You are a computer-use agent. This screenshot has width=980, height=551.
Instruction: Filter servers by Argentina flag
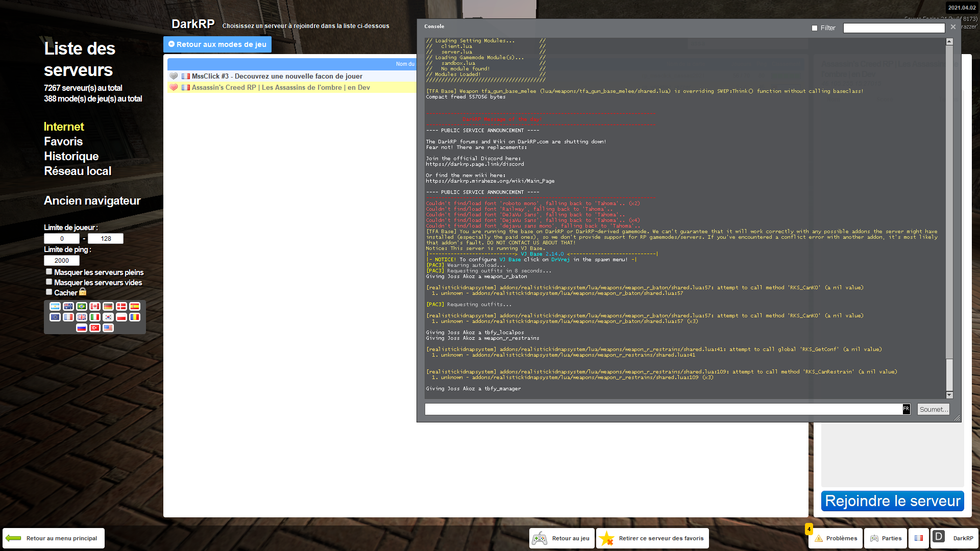coord(55,307)
